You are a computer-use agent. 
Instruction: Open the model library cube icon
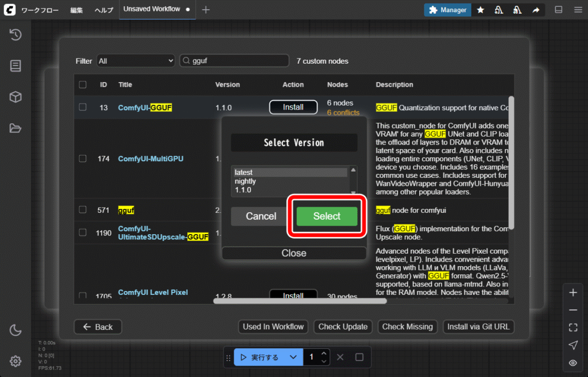point(16,97)
